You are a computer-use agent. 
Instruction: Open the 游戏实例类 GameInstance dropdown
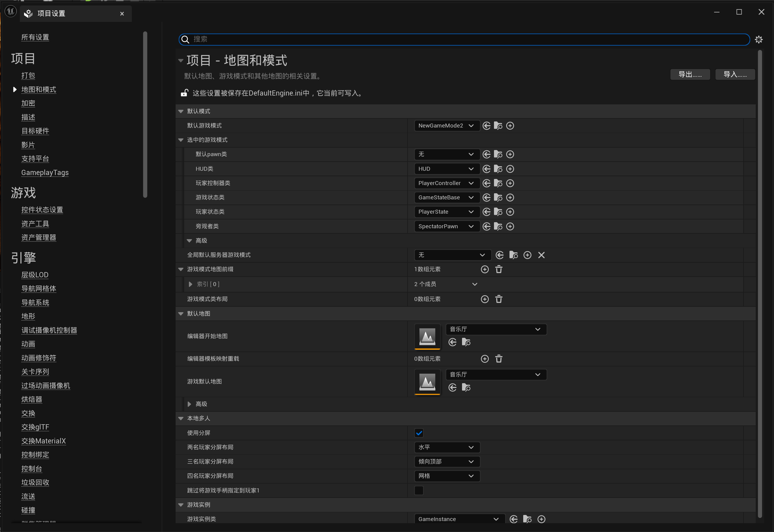(459, 519)
